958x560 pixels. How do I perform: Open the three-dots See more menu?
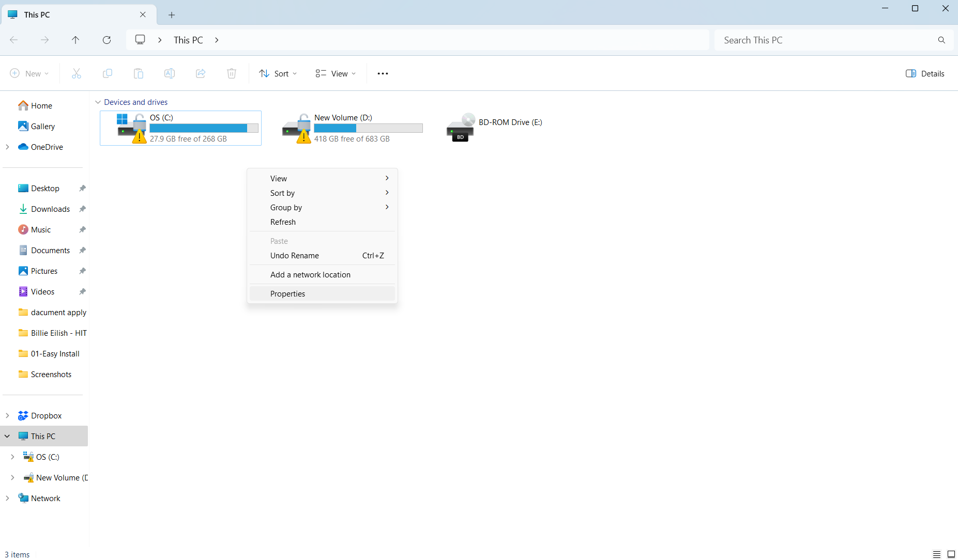(383, 73)
